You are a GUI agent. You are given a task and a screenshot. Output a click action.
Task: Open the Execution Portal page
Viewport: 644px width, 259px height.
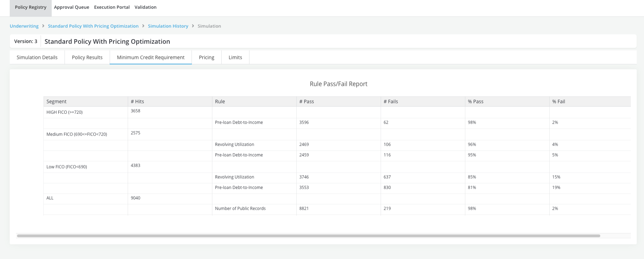pyautogui.click(x=112, y=7)
